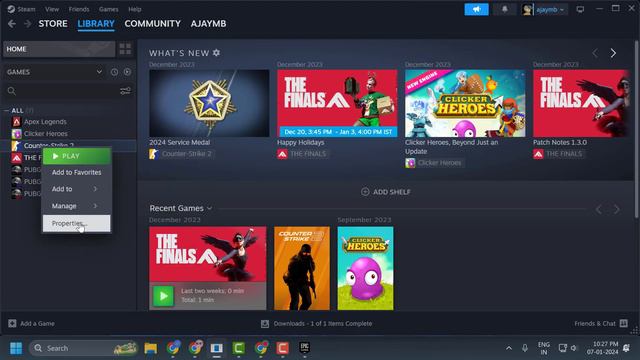Viewport: 640px width, 360px height.
Task: Open Clicker Heroes, Beyond Just an Update thumbnail
Action: [x=465, y=103]
